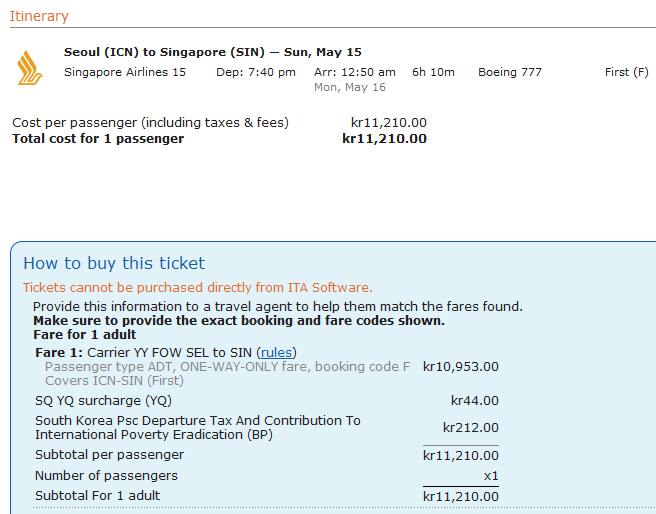Click the Singapore Airlines logo icon
The width and height of the screenshot is (656, 514).
pos(30,68)
